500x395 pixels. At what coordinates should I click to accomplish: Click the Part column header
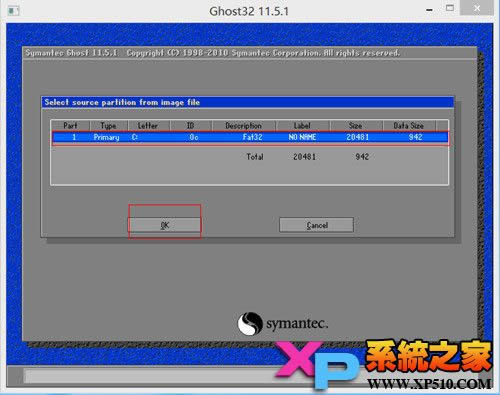click(70, 126)
